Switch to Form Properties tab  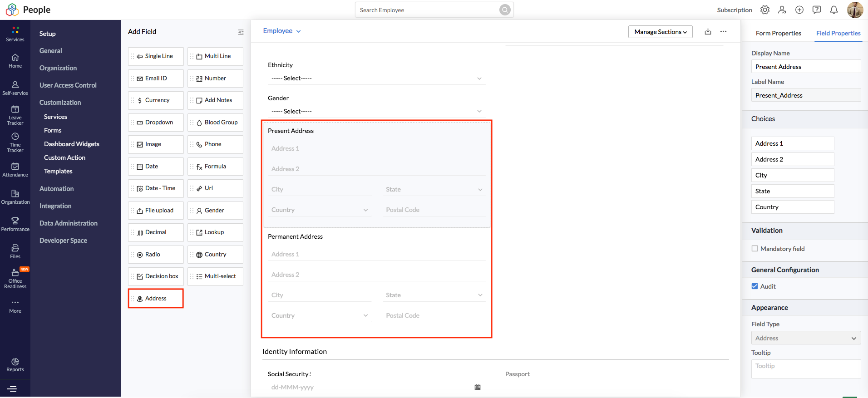778,33
